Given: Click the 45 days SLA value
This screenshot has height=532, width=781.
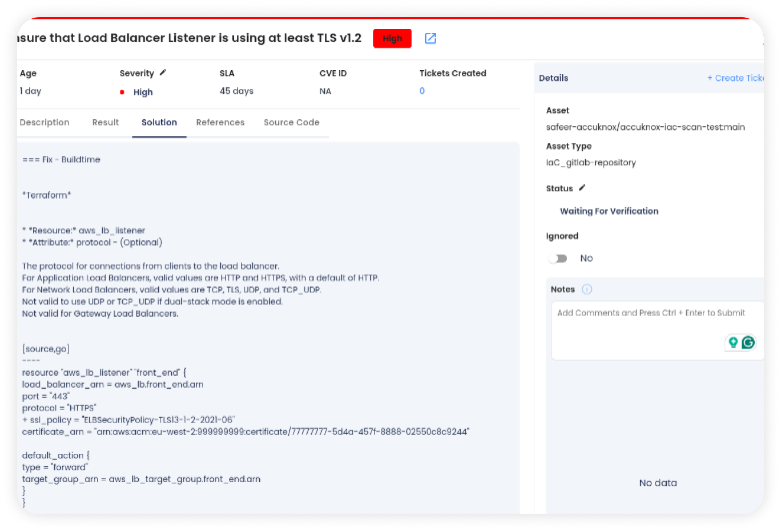Looking at the screenshot, I should point(236,91).
